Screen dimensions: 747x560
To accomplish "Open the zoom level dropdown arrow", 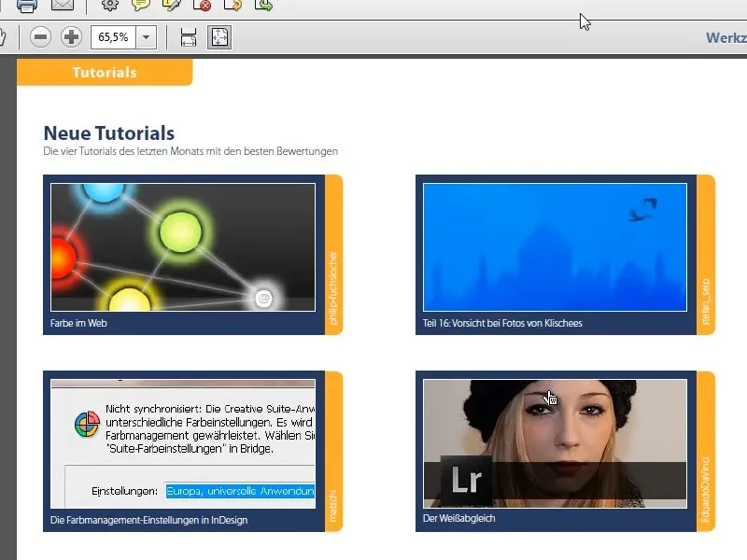I will tap(147, 37).
